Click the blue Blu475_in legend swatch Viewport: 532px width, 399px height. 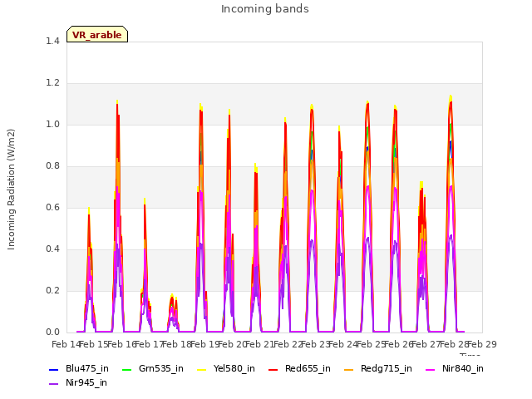point(53,369)
